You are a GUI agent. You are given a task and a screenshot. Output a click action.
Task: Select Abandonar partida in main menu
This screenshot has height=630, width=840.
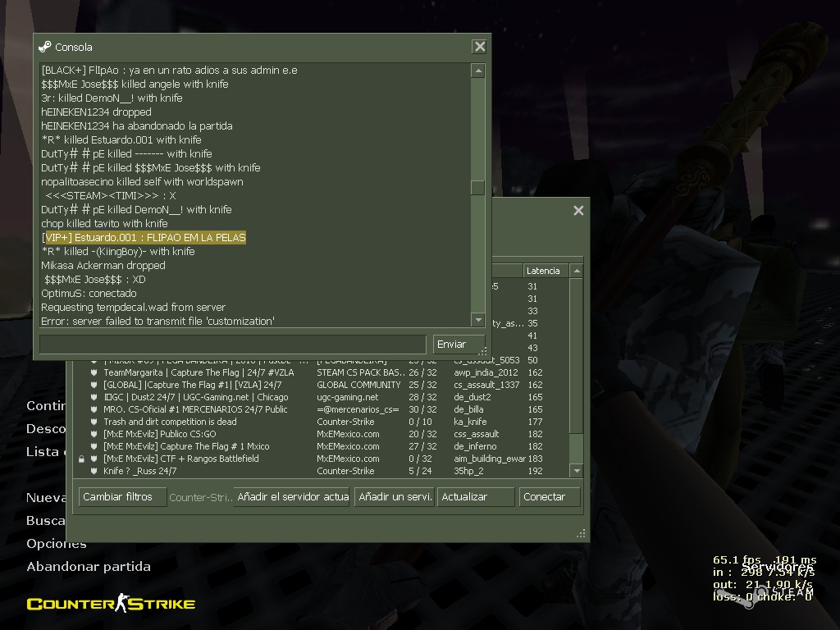(89, 566)
